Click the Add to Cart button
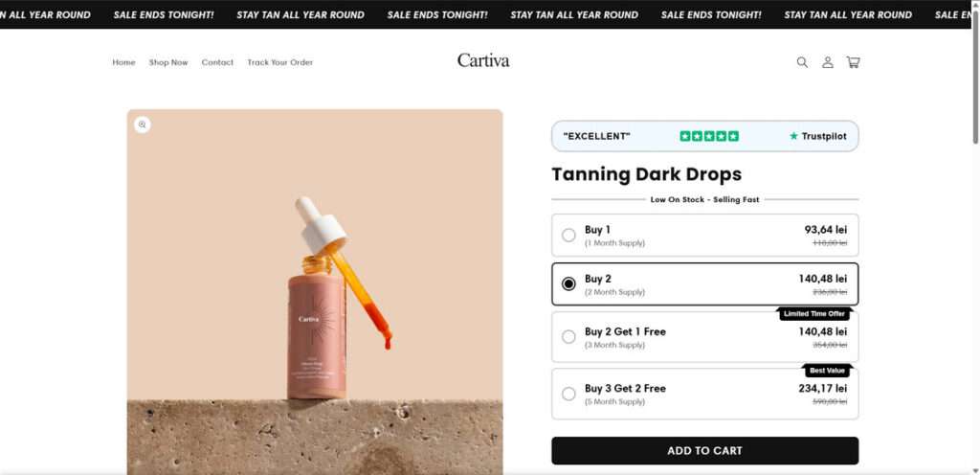The image size is (980, 475). 704,450
